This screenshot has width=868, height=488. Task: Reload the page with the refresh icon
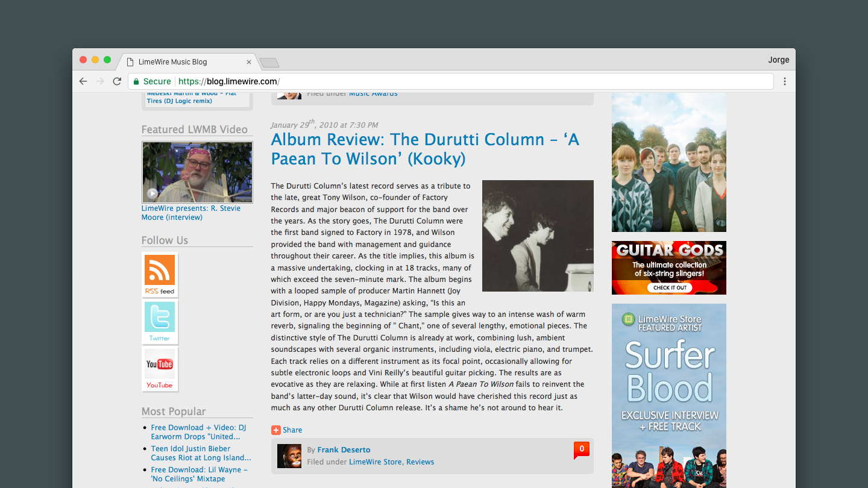[x=117, y=81]
